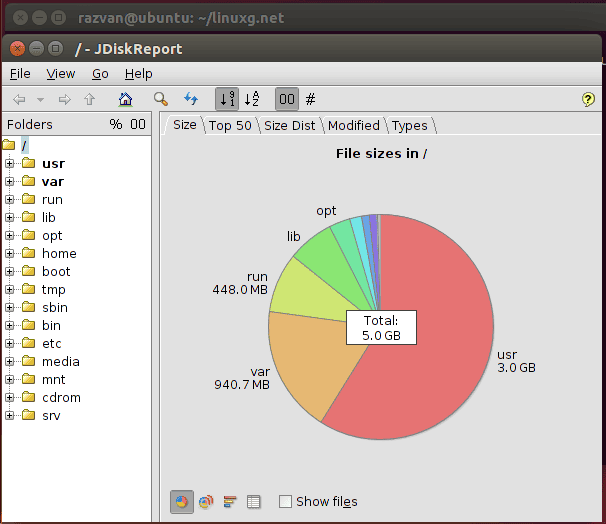Viewport: 606px width, 524px height.
Task: Rescan with the blue refresh arrows
Action: (191, 99)
